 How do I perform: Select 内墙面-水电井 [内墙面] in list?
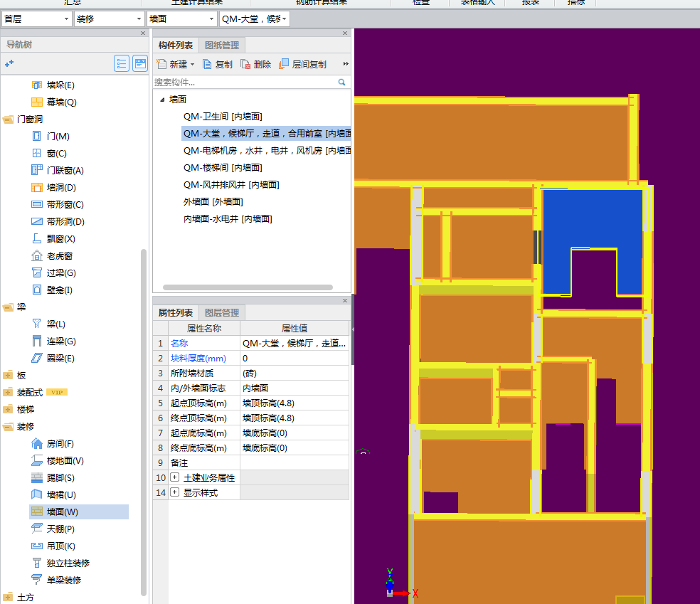(x=228, y=218)
